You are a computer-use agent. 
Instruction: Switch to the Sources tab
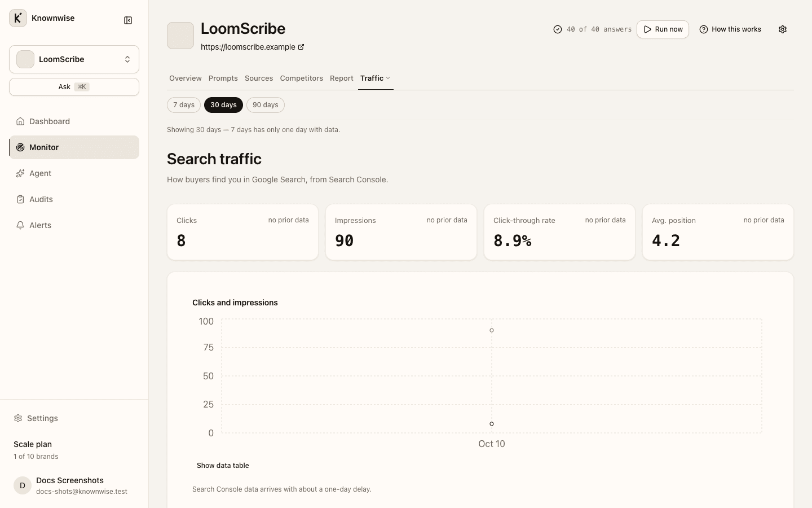(x=259, y=78)
